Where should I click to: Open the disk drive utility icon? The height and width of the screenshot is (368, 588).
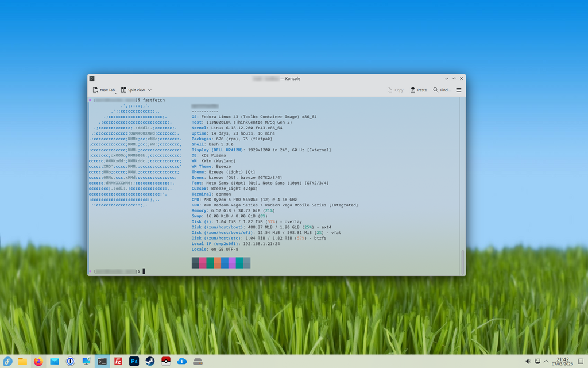[198, 362]
